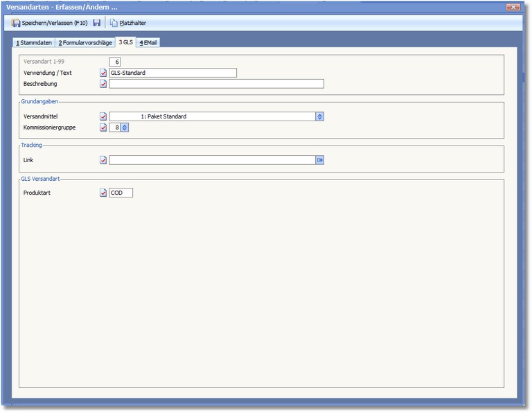The image size is (532, 413).
Task: Click the Produktart field containing COD
Action: [x=121, y=193]
